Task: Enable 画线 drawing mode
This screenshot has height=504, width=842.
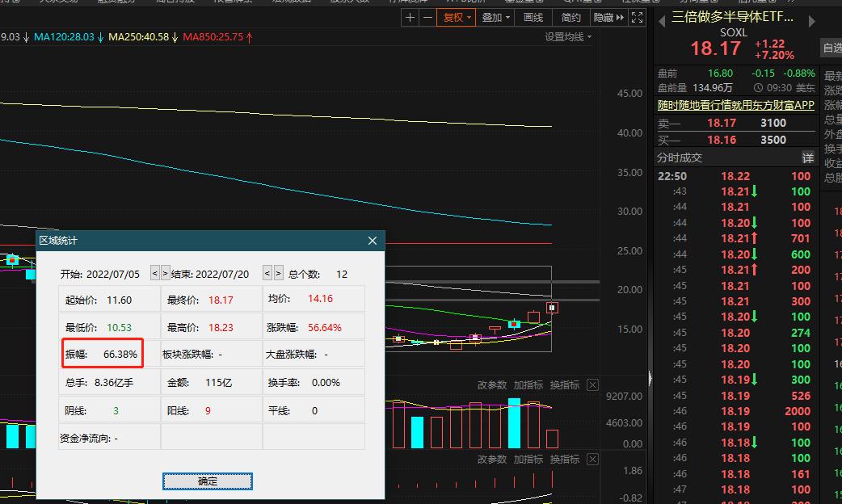Action: coord(533,17)
